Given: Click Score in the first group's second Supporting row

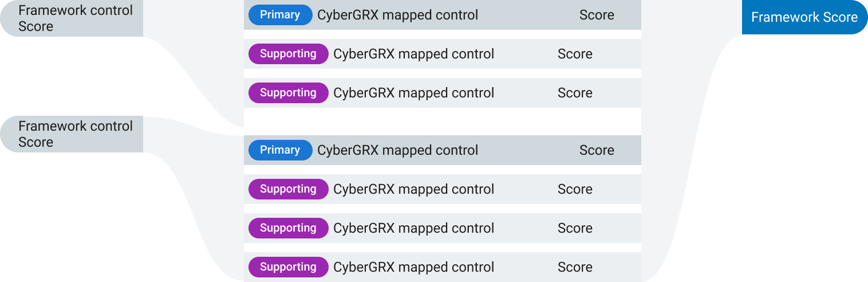Looking at the screenshot, I should (575, 93).
